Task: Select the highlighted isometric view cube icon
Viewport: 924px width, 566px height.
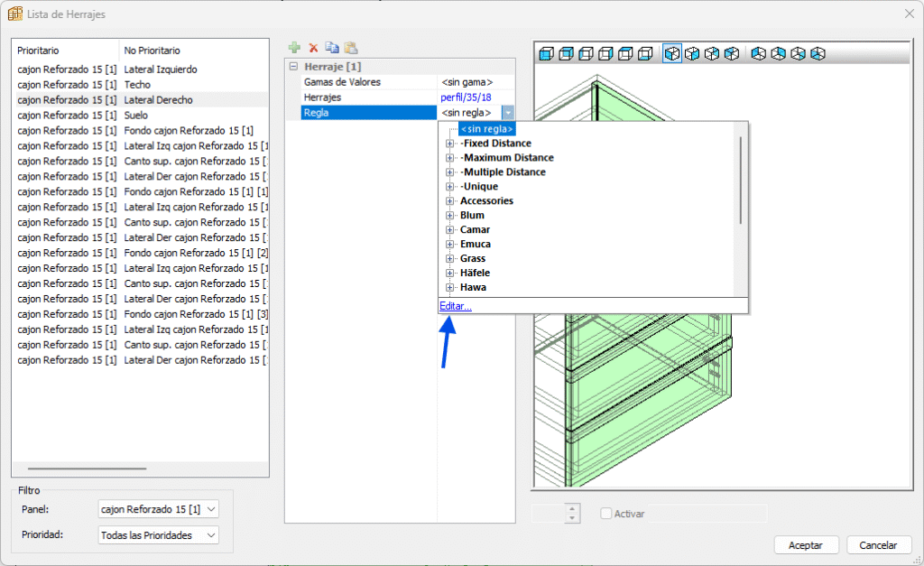Action: pos(671,54)
